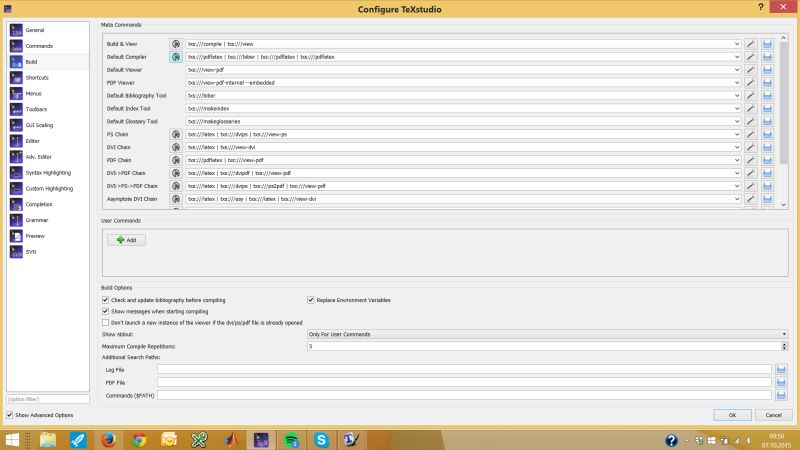Browse file icon for Default Compiler row
800x450 pixels.
click(x=767, y=57)
